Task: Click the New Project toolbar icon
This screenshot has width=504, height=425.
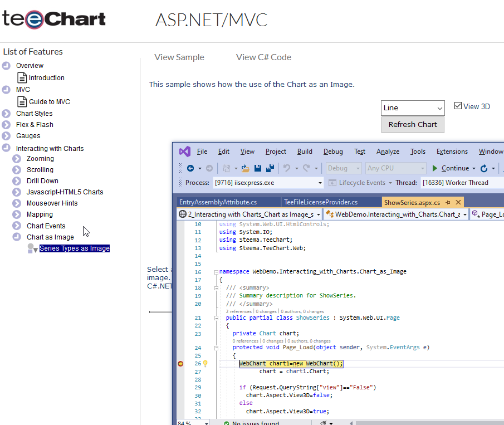Action: click(227, 168)
